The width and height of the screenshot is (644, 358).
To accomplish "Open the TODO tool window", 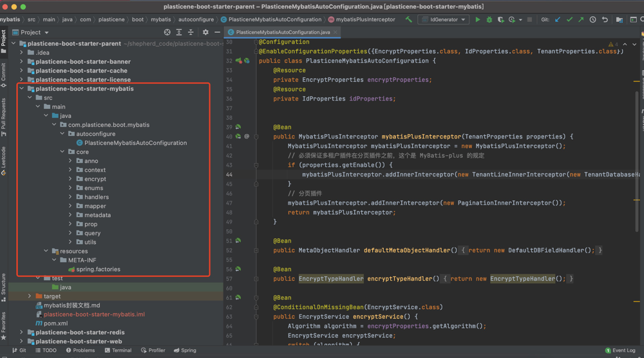I will tap(46, 350).
